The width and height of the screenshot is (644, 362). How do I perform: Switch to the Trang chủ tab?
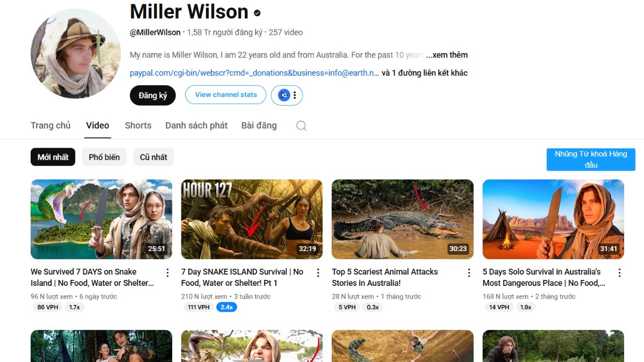[50, 125]
